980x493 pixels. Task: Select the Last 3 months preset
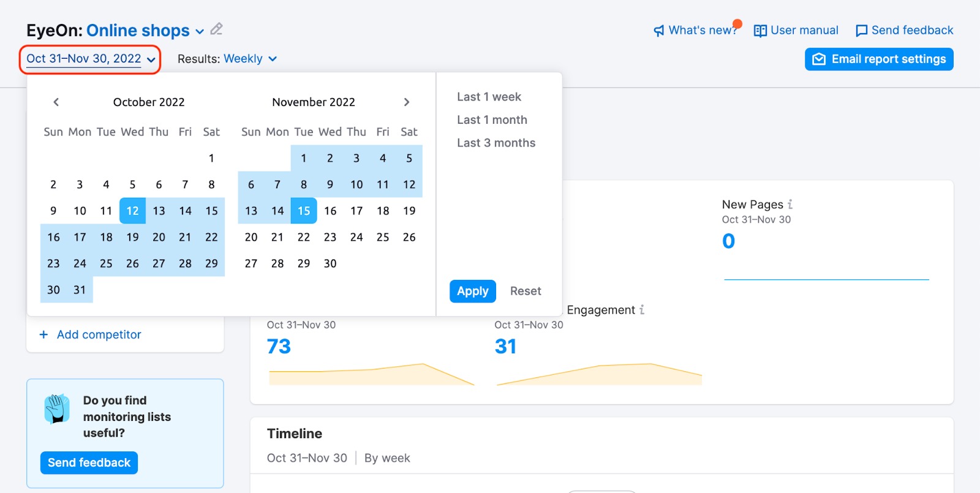[x=496, y=143]
